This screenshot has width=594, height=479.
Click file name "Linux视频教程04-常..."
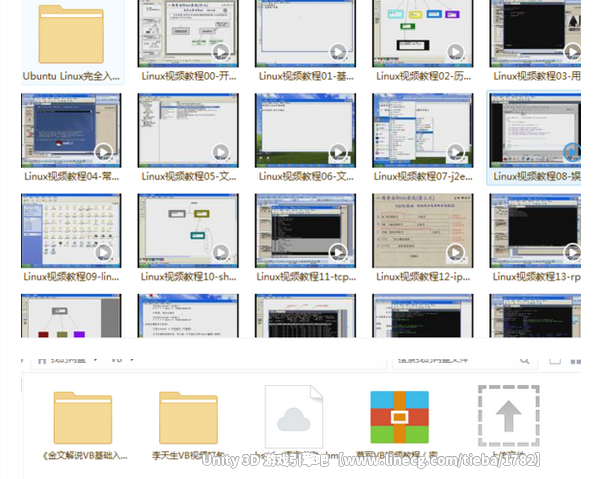(71, 176)
